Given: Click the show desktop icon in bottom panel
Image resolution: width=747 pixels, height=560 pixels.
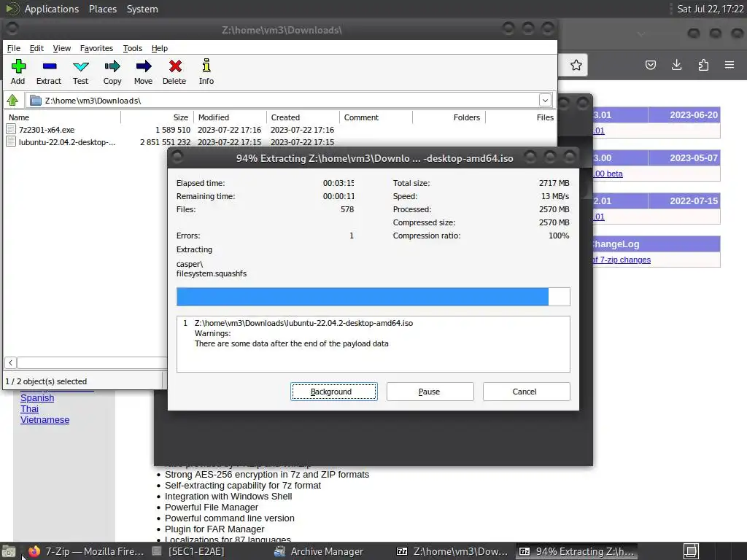Looking at the screenshot, I should pos(9,551).
